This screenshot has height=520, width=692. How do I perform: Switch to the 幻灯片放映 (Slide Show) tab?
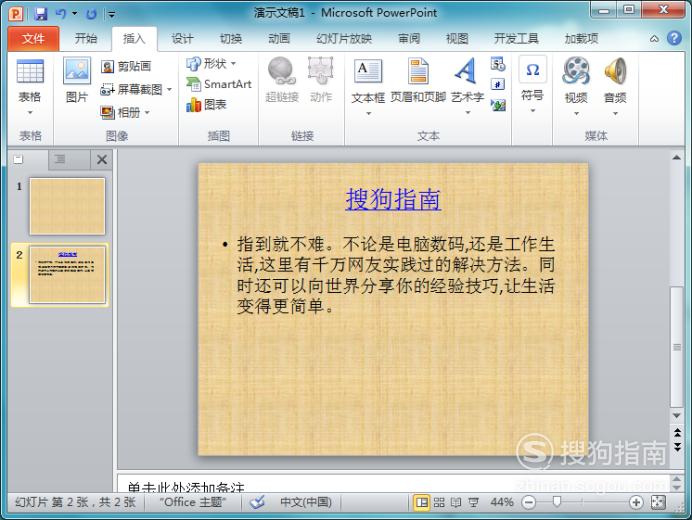[344, 39]
